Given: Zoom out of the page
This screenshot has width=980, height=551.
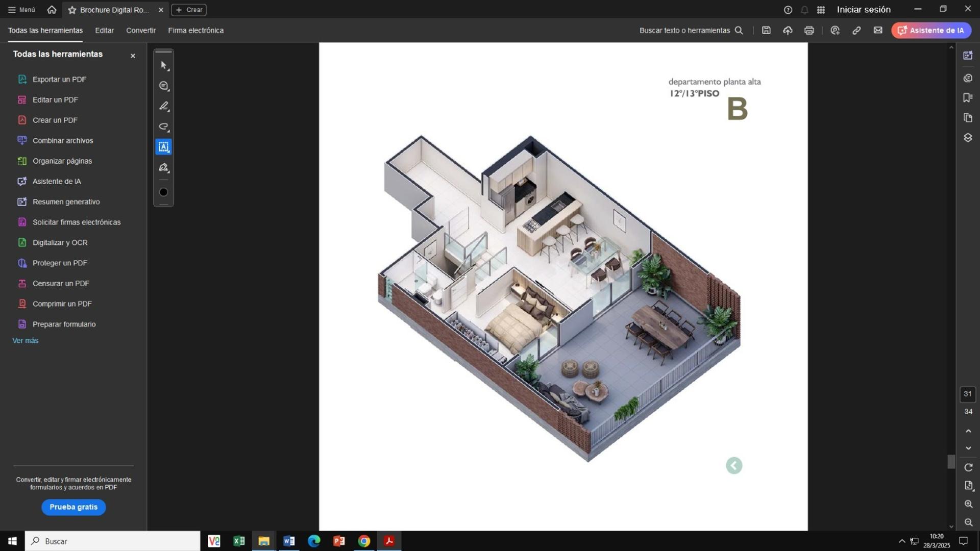Looking at the screenshot, I should coord(968,522).
